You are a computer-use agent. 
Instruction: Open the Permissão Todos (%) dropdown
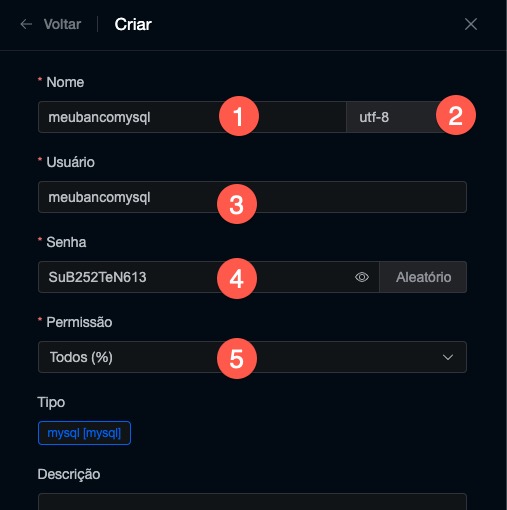pos(252,357)
